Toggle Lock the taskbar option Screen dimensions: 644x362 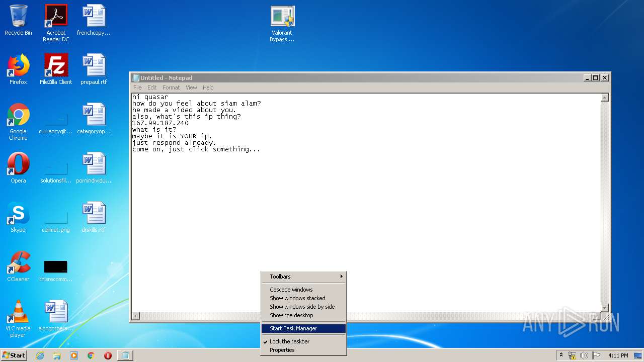click(x=303, y=341)
